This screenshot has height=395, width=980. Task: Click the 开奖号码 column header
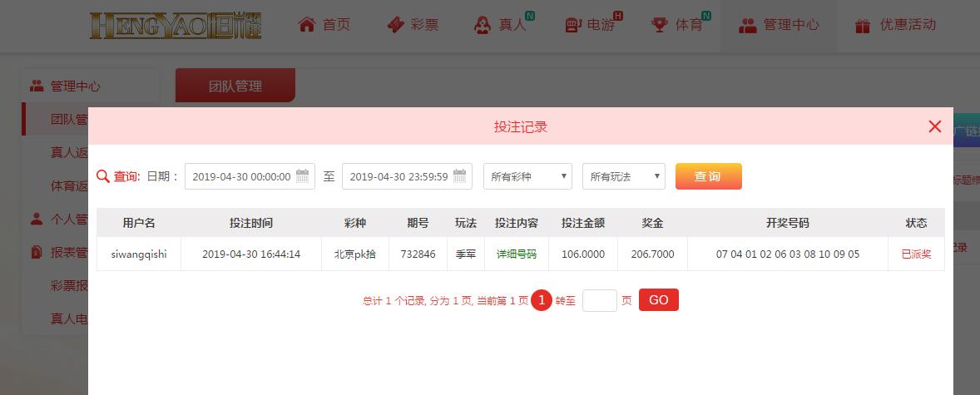click(788, 223)
